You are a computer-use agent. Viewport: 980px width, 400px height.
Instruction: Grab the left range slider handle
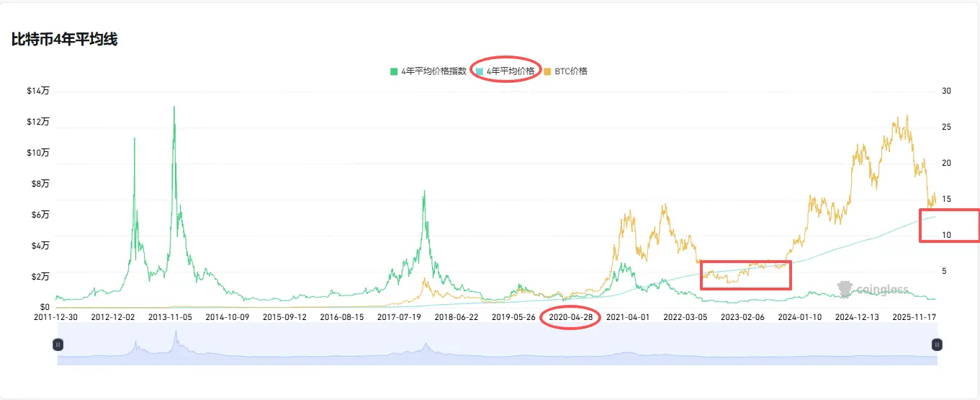[x=58, y=345]
